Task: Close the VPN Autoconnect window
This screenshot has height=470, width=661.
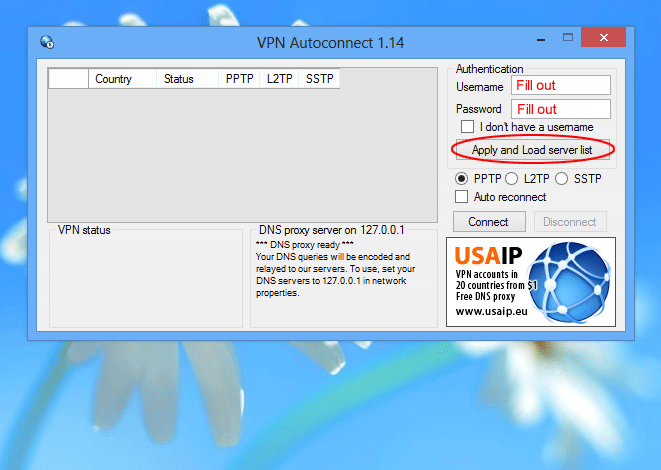Action: (603, 38)
